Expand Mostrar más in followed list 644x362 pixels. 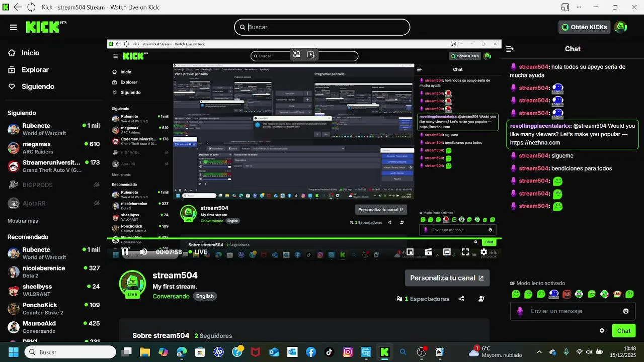[x=23, y=221]
